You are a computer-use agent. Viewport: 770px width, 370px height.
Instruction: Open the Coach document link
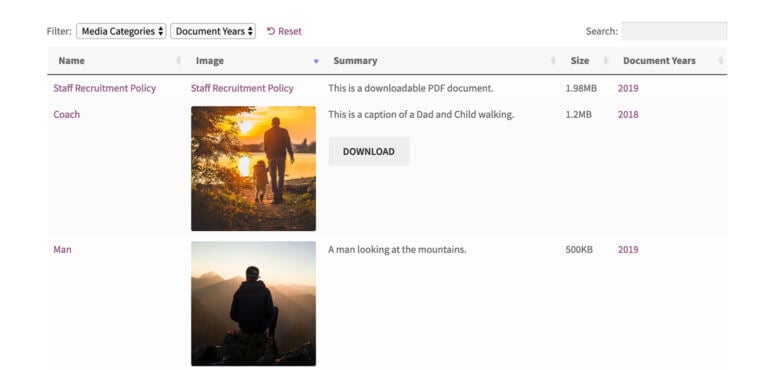point(66,114)
